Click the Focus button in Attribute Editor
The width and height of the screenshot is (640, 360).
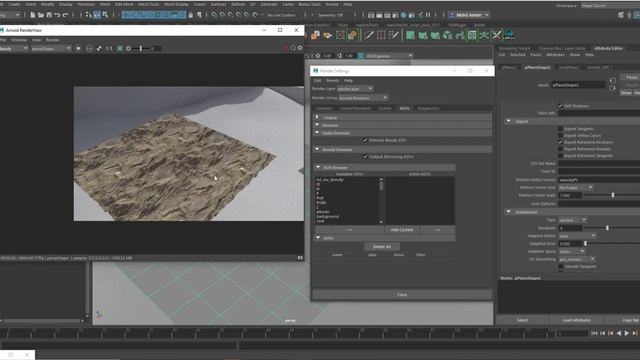[631, 77]
